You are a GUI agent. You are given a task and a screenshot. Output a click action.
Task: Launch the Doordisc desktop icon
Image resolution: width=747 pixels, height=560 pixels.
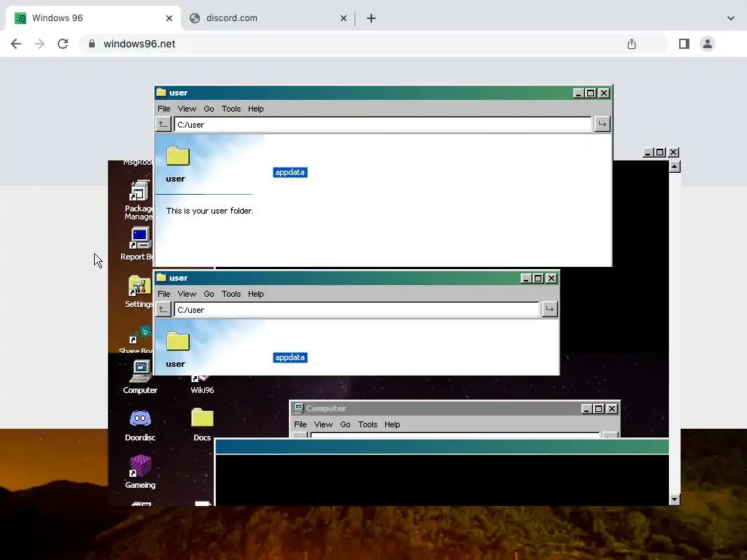[140, 424]
